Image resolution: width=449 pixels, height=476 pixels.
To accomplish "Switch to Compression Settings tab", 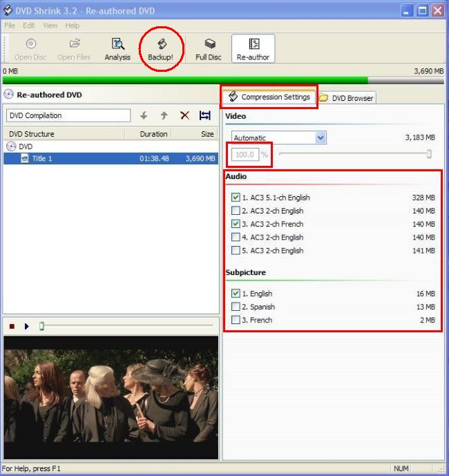I will [269, 97].
